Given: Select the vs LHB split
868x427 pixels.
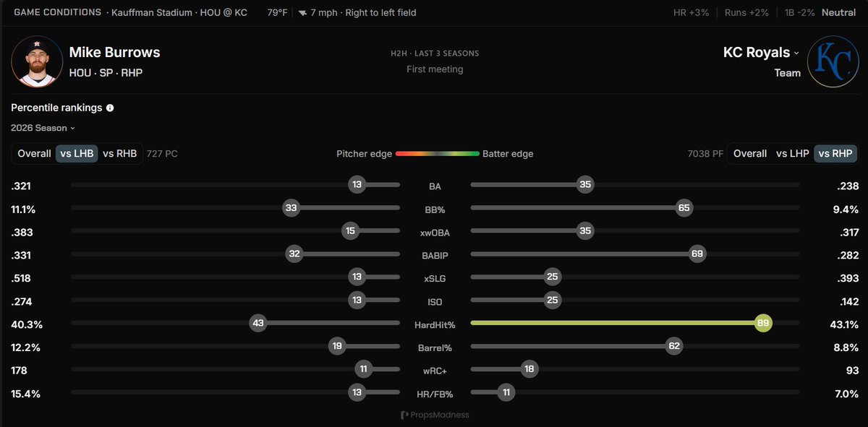Looking at the screenshot, I should point(77,153).
